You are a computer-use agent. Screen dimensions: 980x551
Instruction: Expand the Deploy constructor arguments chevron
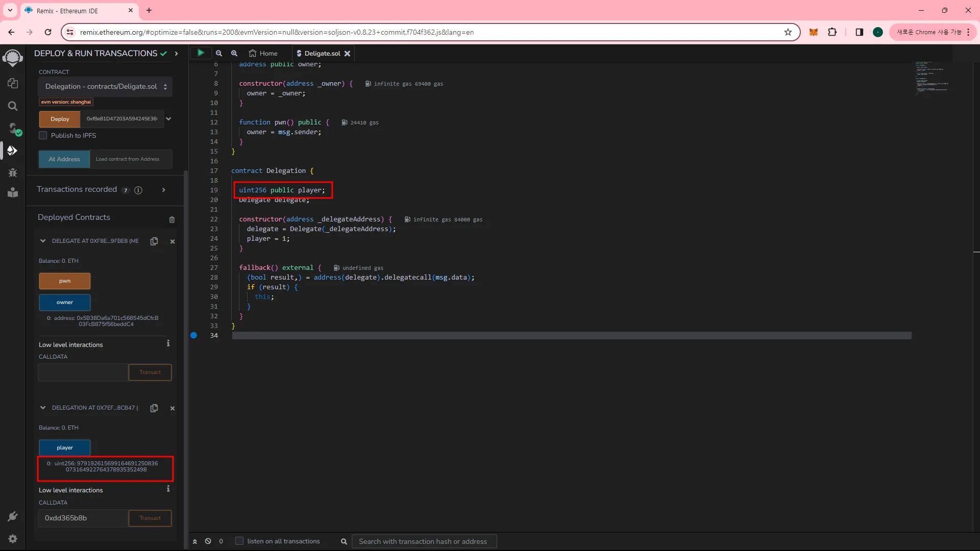(x=168, y=119)
